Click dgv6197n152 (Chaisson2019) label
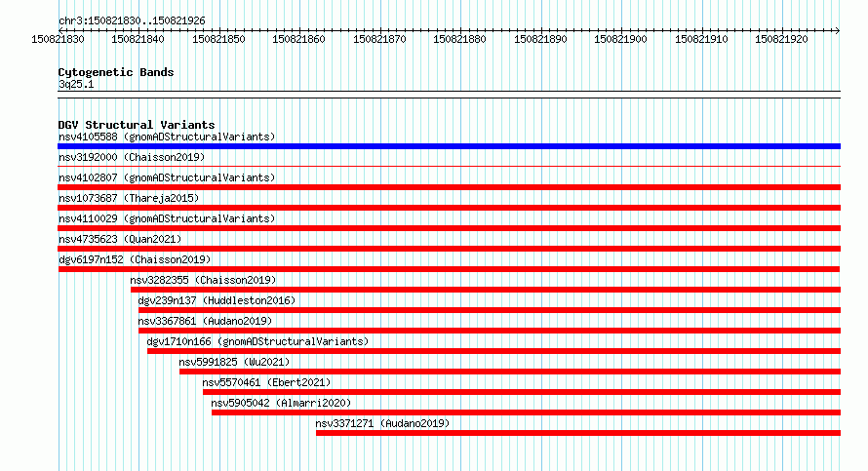Screen dimensions: 868x471 pos(135,259)
